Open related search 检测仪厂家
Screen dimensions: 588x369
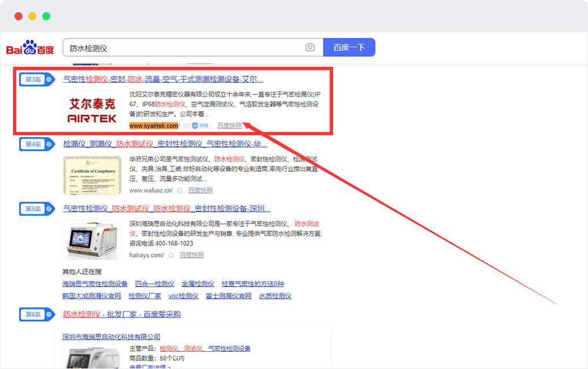(x=145, y=296)
